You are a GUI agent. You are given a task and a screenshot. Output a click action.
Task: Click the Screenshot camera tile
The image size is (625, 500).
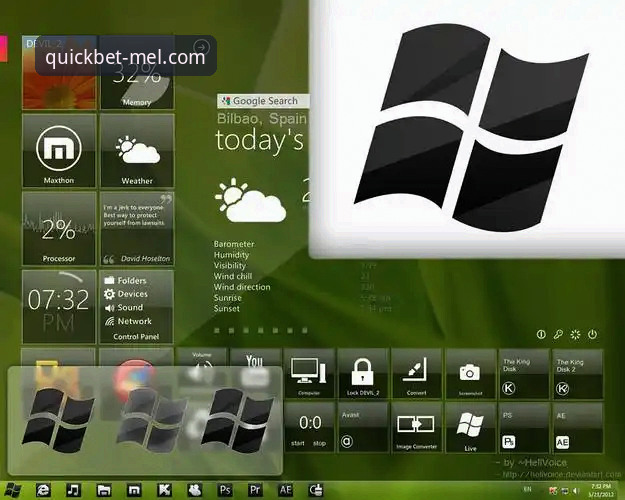[x=470, y=374]
